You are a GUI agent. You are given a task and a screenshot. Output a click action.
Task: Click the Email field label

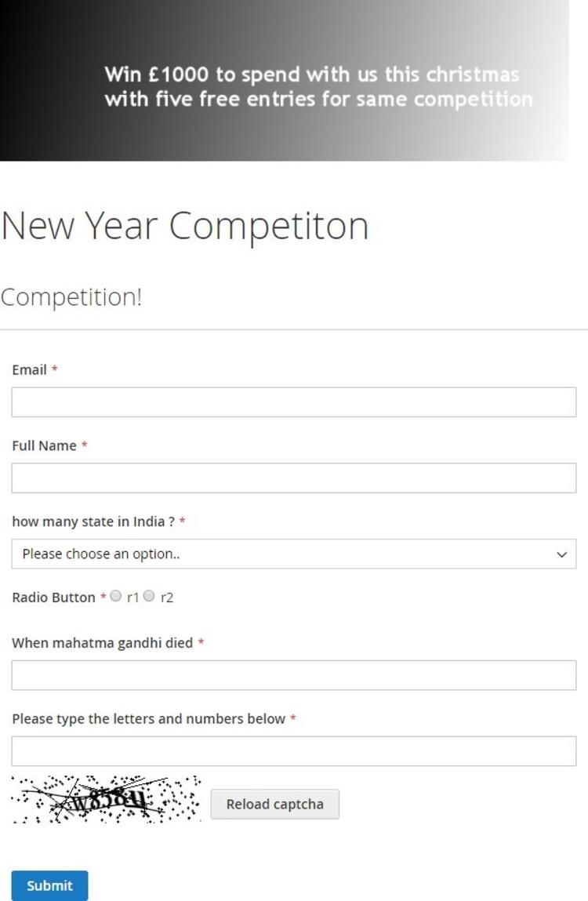click(30, 369)
